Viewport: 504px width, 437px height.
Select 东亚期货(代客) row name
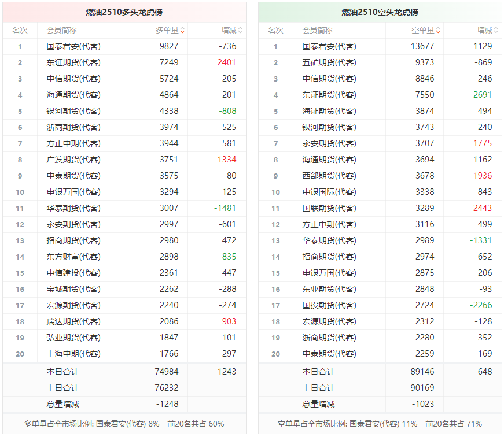[329, 289]
